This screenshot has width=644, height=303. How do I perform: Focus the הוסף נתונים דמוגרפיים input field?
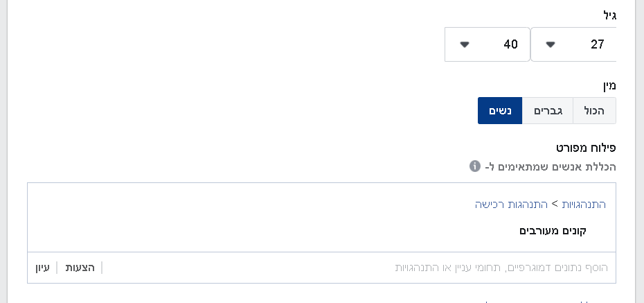tap(356, 268)
